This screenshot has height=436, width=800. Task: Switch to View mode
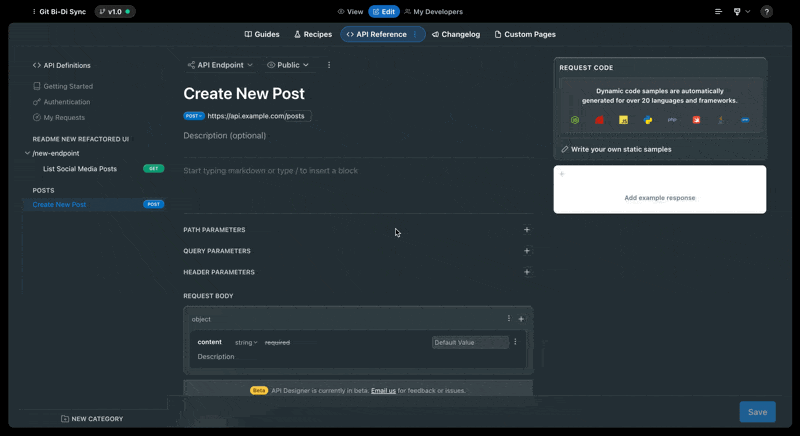[x=350, y=12]
